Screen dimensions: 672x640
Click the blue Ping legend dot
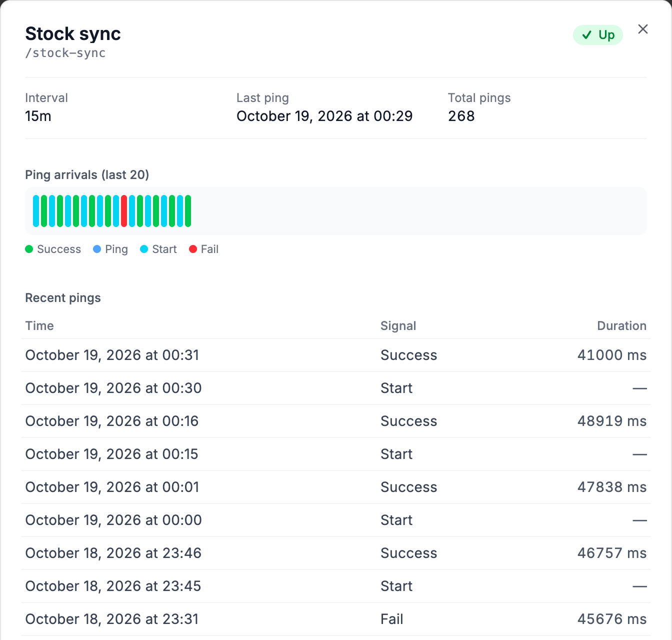[x=97, y=249]
